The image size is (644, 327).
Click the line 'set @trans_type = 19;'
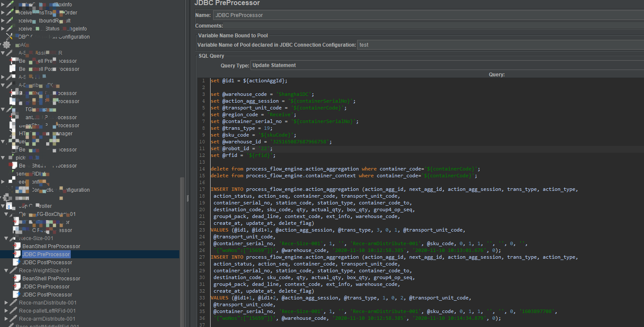(242, 128)
